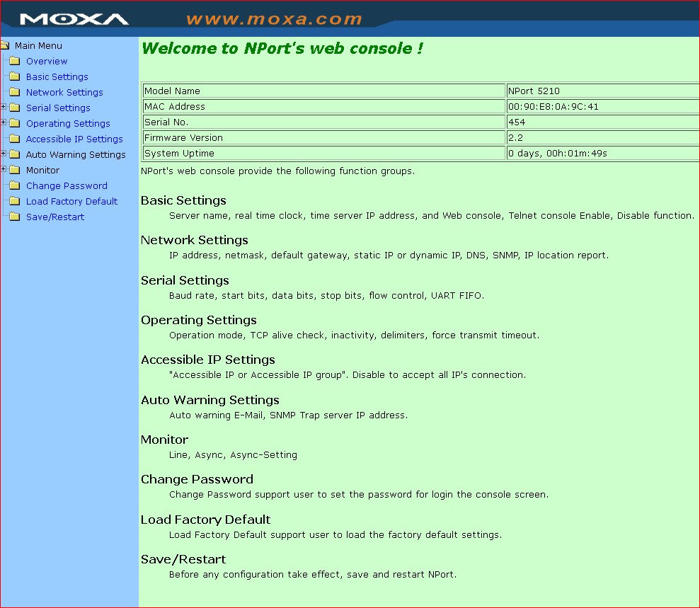This screenshot has height=608, width=700.
Task: Click the folder icon beside Change Password
Action: click(x=15, y=185)
